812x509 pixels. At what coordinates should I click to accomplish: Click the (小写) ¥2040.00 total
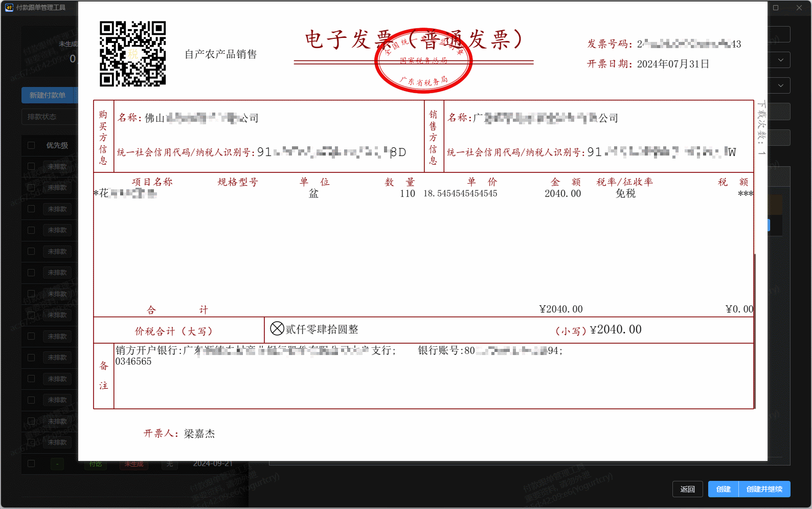(598, 330)
